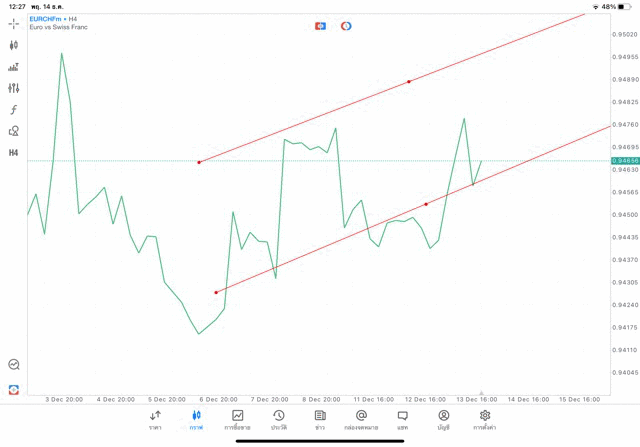This screenshot has width=640, height=447.
Task: Switch to the ราคา (Quotes) tab
Action: (x=155, y=420)
